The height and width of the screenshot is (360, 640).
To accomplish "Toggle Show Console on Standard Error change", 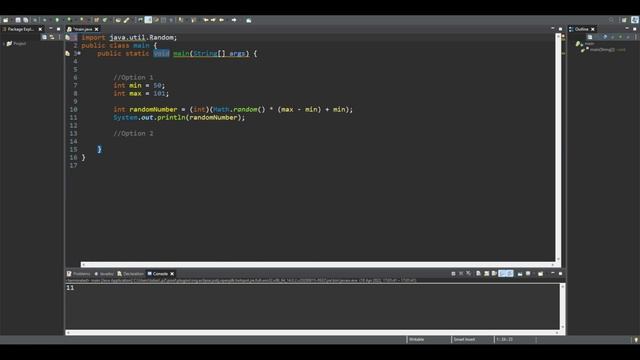I will click(x=509, y=273).
